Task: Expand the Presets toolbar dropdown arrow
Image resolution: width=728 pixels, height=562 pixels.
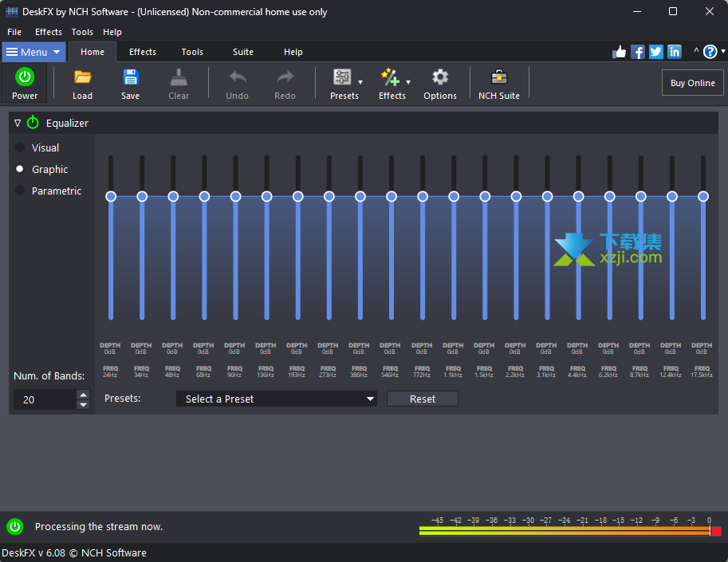Action: [360, 83]
